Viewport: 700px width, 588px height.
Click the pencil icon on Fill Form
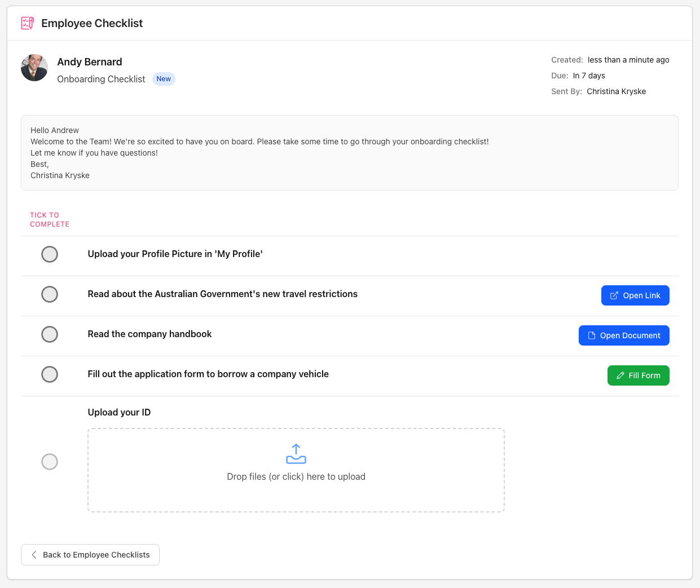point(620,375)
